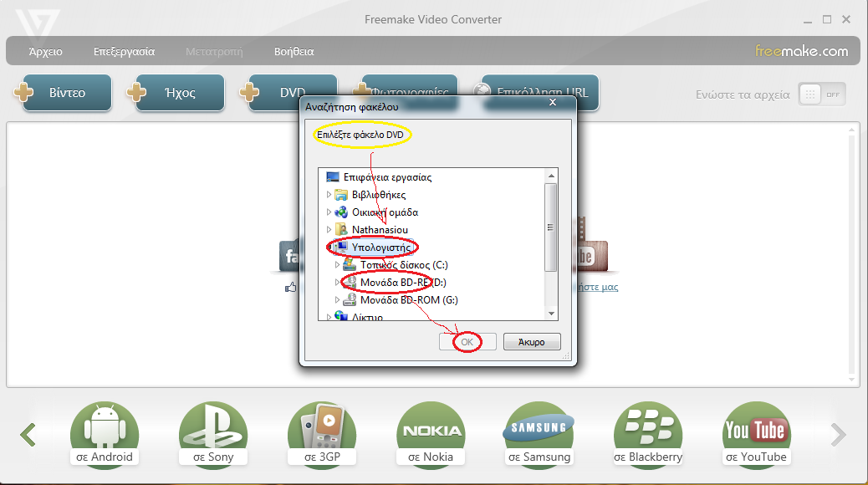Click the disc drive icon for G:
This screenshot has height=485, width=868.
point(350,299)
